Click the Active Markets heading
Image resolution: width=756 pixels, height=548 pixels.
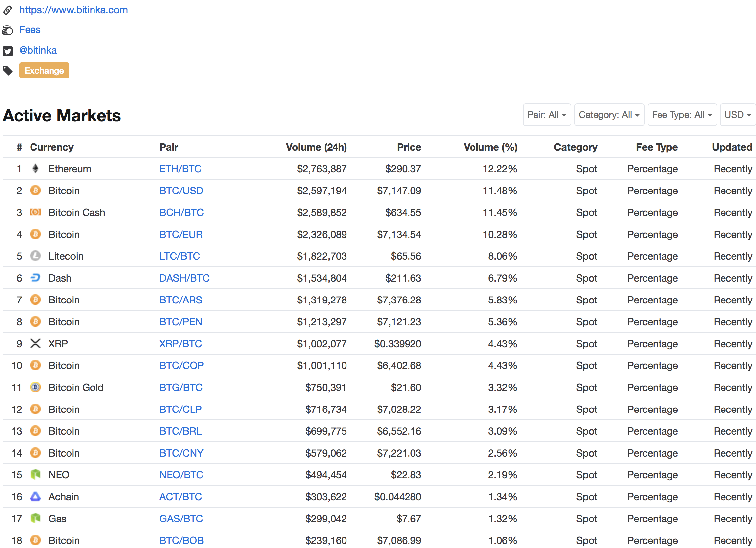(62, 116)
